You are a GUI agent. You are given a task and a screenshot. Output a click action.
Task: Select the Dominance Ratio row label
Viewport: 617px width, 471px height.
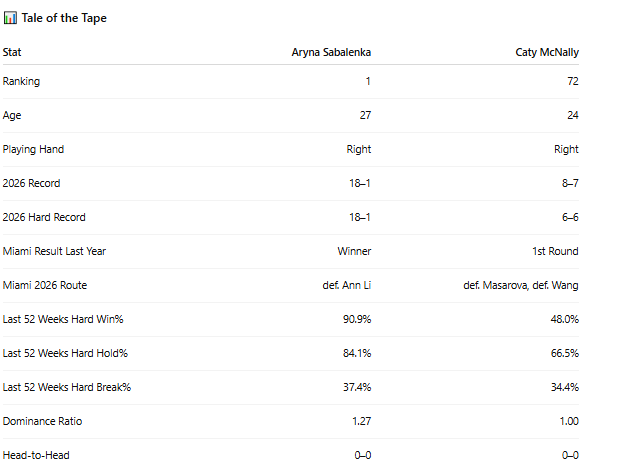pyautogui.click(x=42, y=421)
